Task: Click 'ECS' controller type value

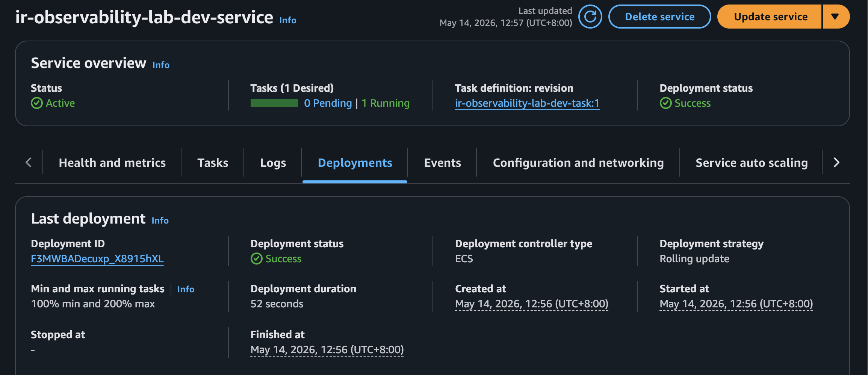Action: click(464, 259)
